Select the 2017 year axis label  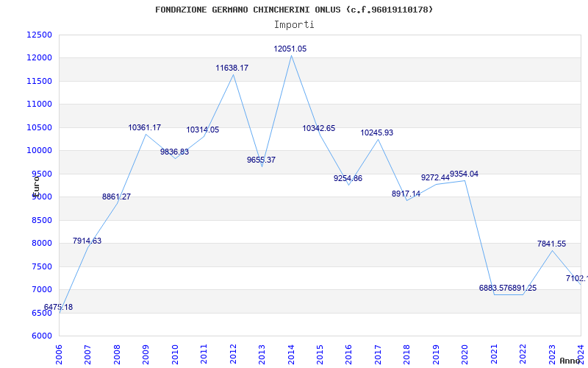[x=379, y=354]
